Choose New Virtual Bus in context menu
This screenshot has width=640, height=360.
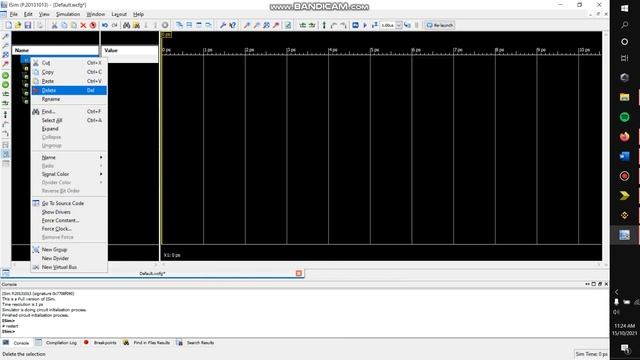[69, 267]
